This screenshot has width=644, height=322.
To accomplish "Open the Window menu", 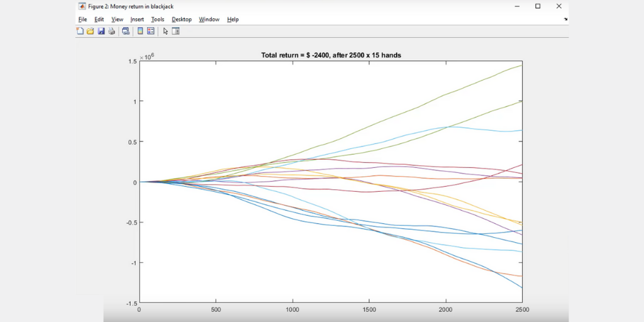I will coord(209,19).
